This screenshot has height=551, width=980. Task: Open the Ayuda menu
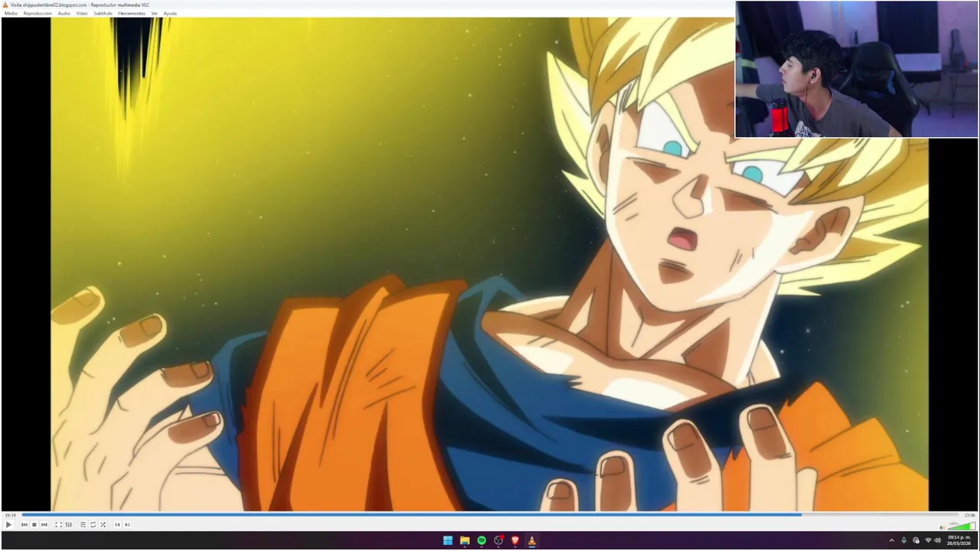pos(170,13)
